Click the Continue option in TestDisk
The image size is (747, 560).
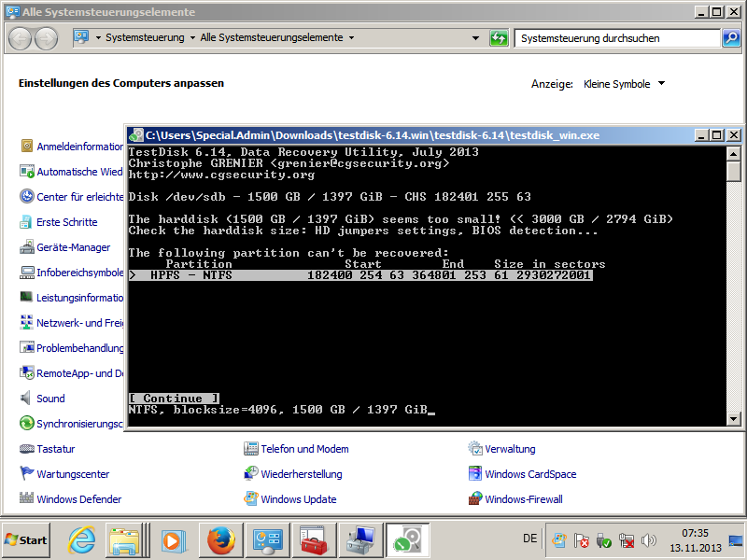(174, 399)
